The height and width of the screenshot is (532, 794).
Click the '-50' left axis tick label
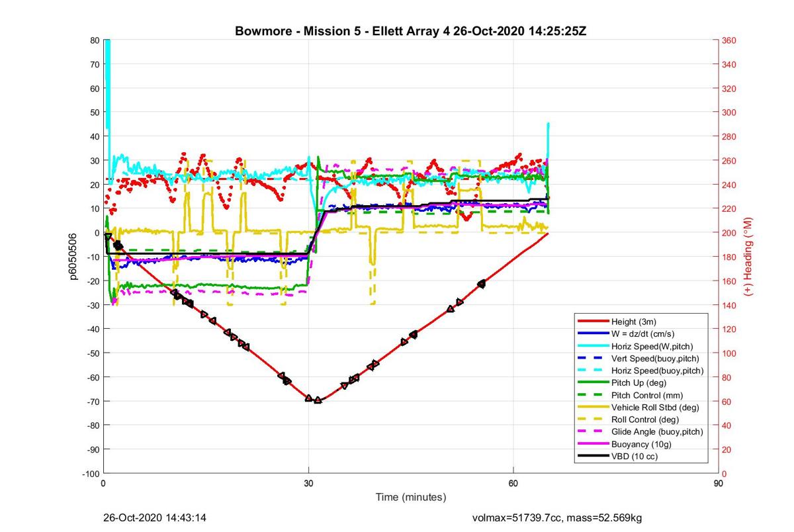(x=93, y=353)
